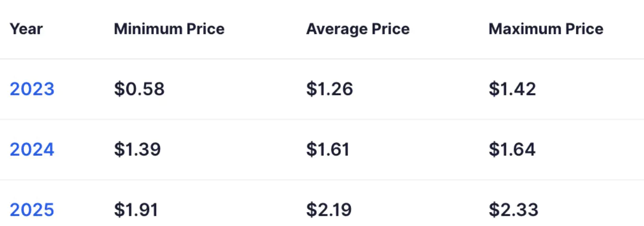The image size is (644, 226).
Task: Open the 2023 year link
Action: point(32,89)
